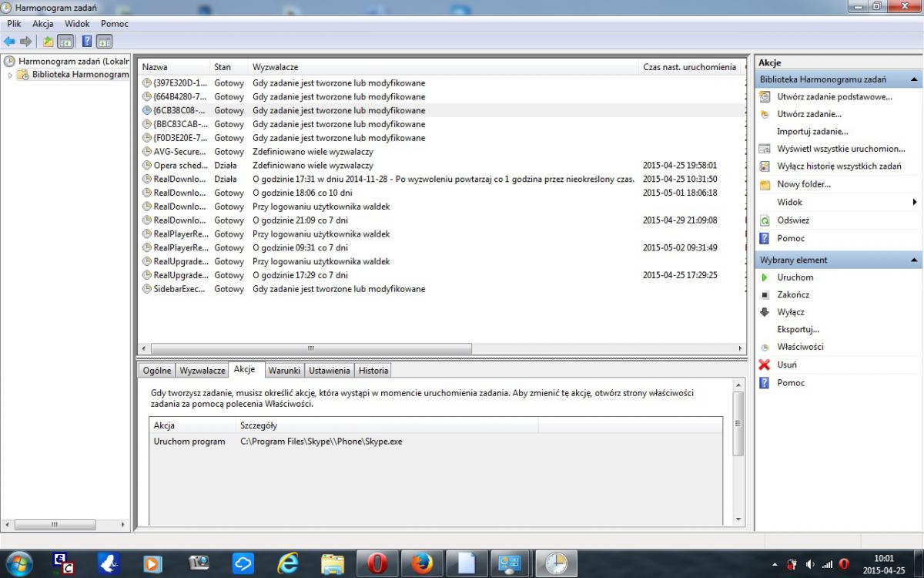Sort tasks by the Nazwa column

pos(174,67)
